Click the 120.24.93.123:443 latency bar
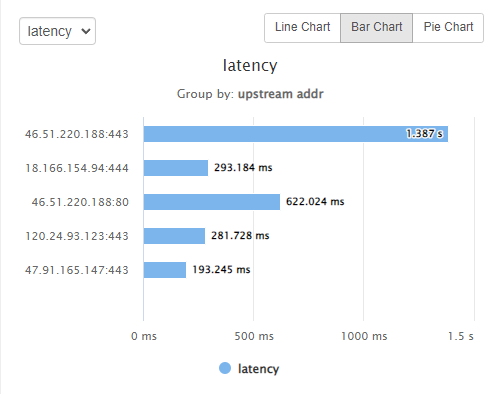Screen dimensions: 497x394 point(174,236)
